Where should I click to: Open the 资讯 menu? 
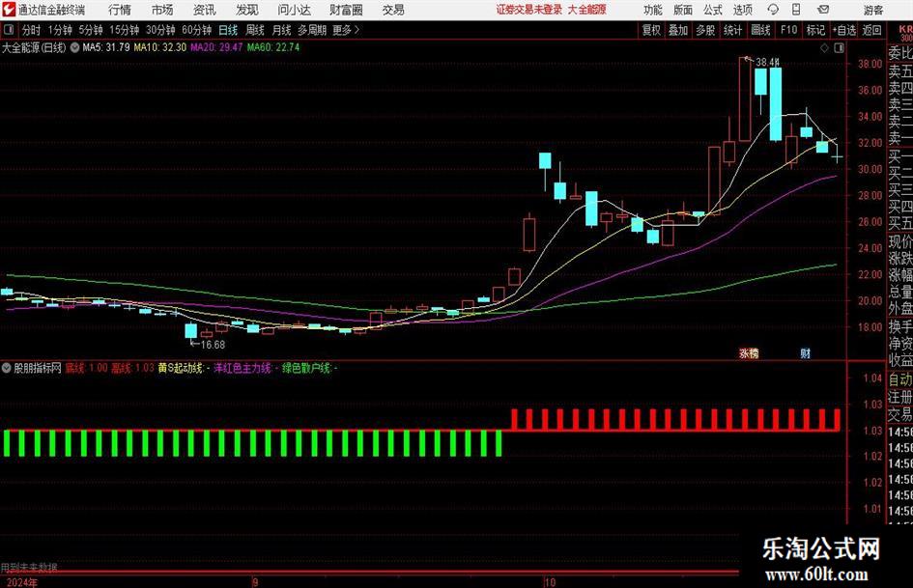[205, 10]
